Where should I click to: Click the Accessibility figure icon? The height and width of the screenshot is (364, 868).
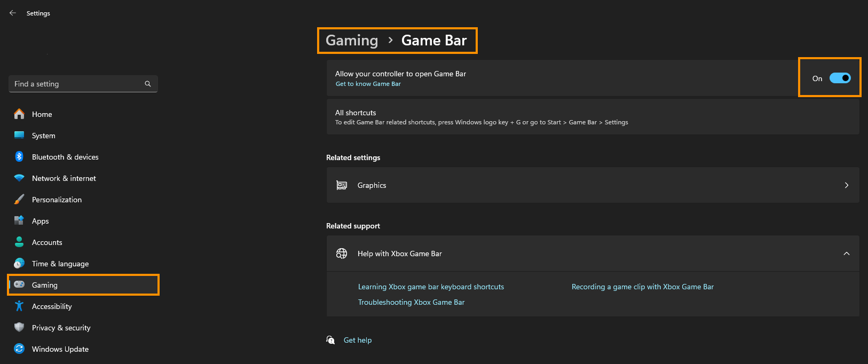coord(19,306)
